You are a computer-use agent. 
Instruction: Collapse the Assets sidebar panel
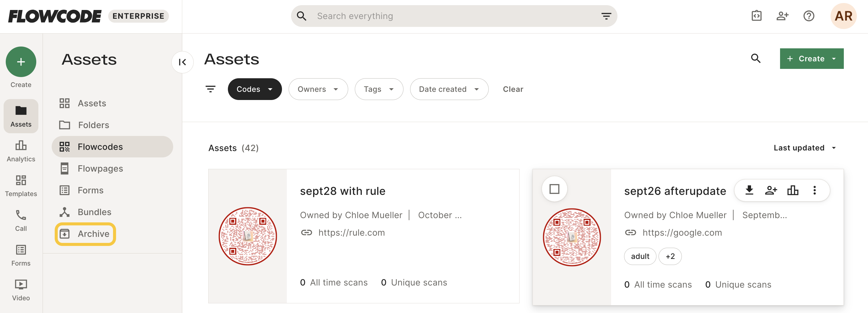[182, 62]
